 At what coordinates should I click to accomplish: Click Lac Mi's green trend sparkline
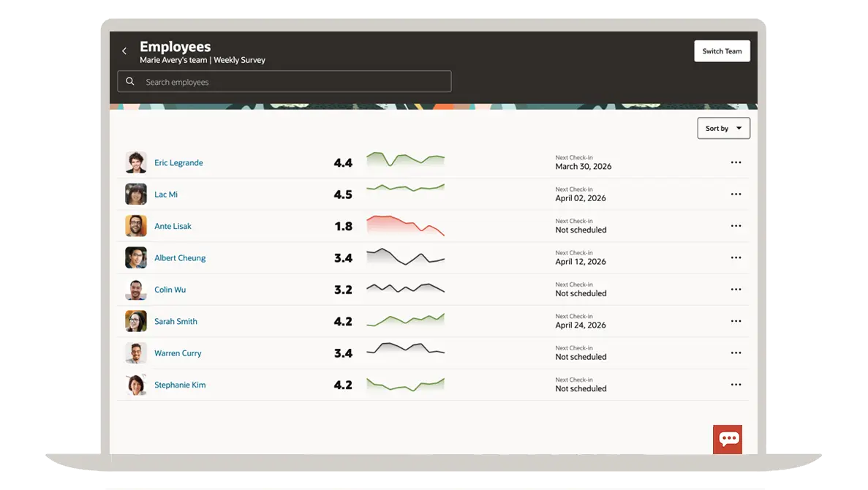point(405,188)
